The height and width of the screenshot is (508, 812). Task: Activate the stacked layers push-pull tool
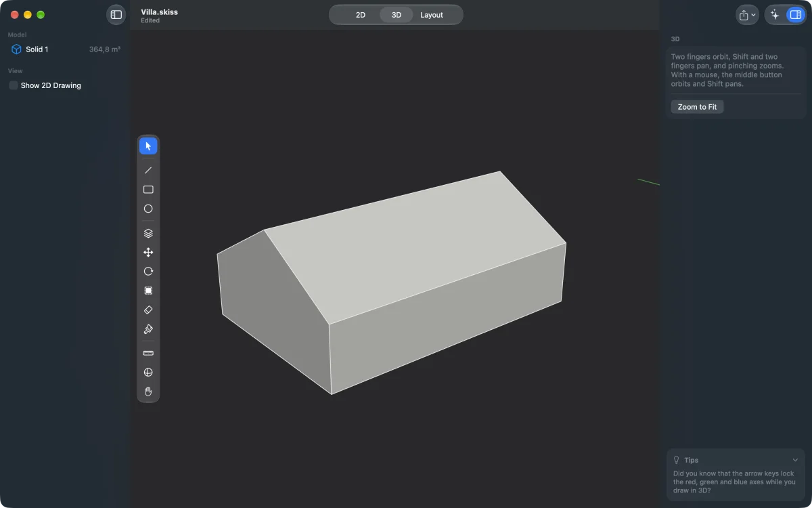pyautogui.click(x=148, y=233)
